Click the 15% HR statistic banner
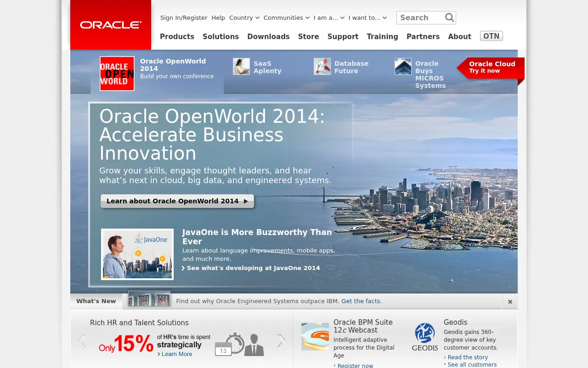The height and width of the screenshot is (368, 588). click(x=154, y=344)
